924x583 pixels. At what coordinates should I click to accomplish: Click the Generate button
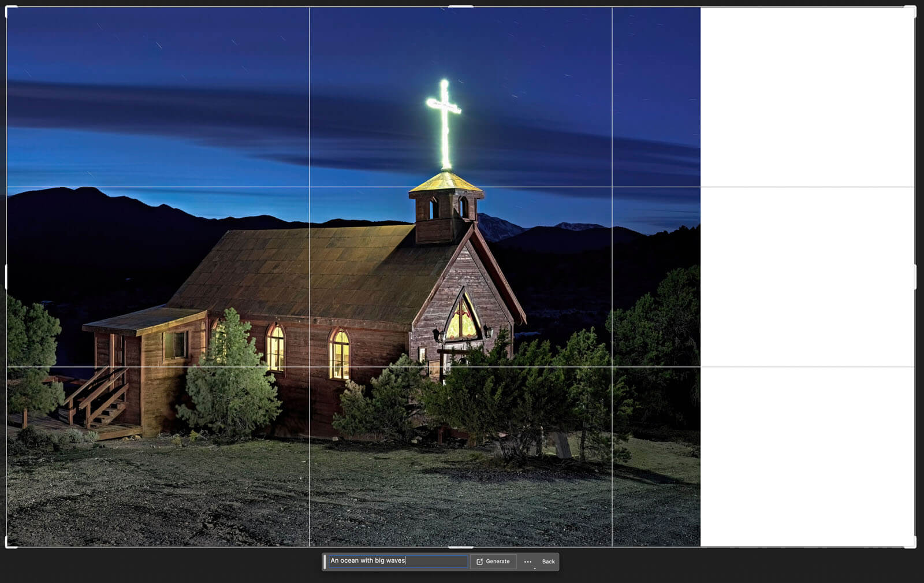(x=493, y=562)
